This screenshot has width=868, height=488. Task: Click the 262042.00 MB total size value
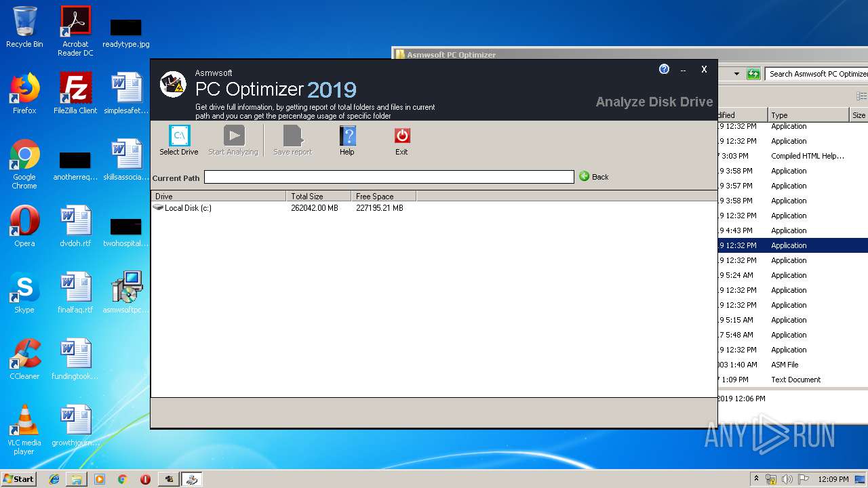pos(315,208)
